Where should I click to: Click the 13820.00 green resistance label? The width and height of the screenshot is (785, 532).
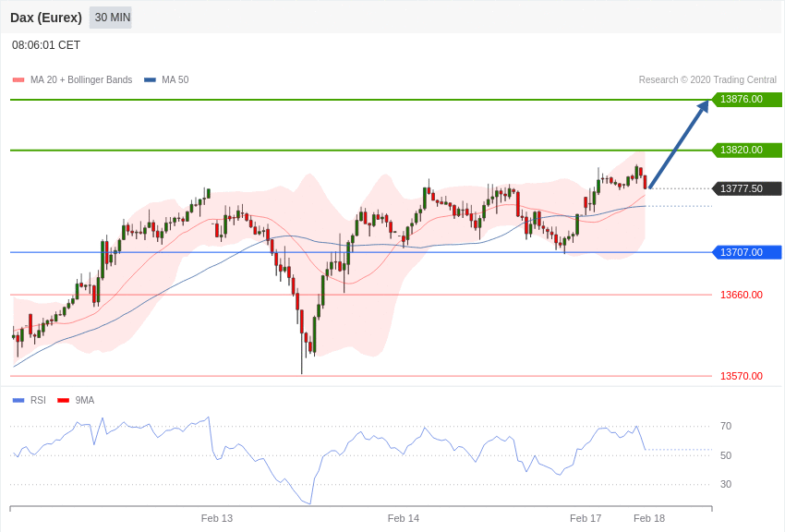[747, 150]
